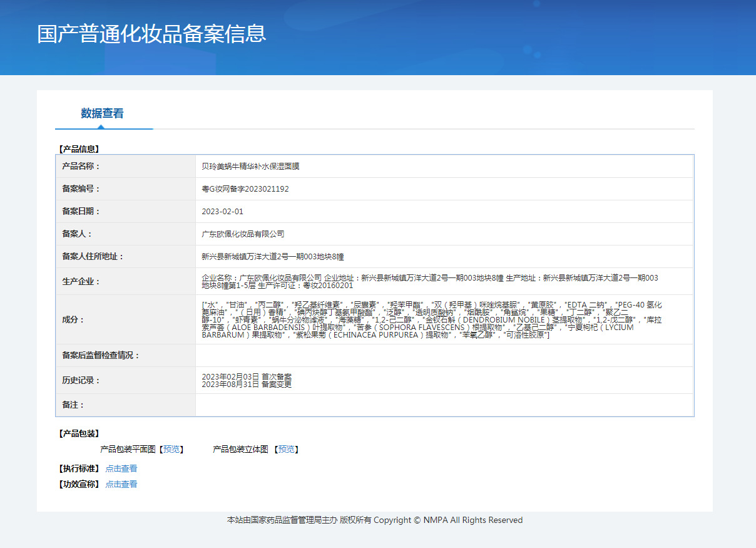Image resolution: width=756 pixels, height=548 pixels.
Task: Click the 备案人住所地址 address value
Action: pos(273,257)
